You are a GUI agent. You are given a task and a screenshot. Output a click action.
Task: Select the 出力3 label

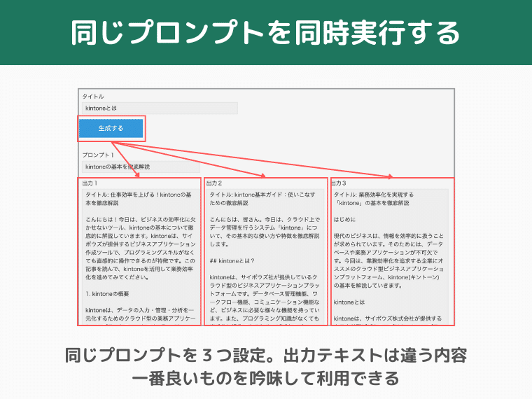338,183
